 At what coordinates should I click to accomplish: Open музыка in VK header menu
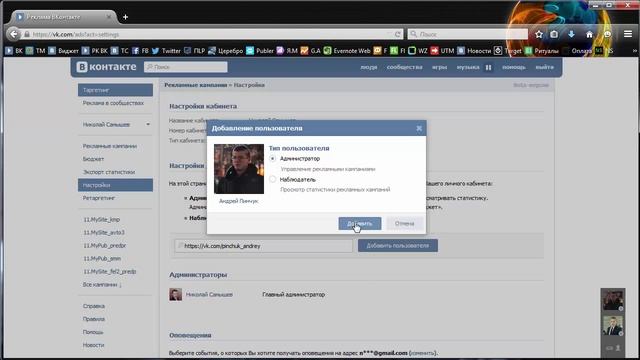click(468, 67)
